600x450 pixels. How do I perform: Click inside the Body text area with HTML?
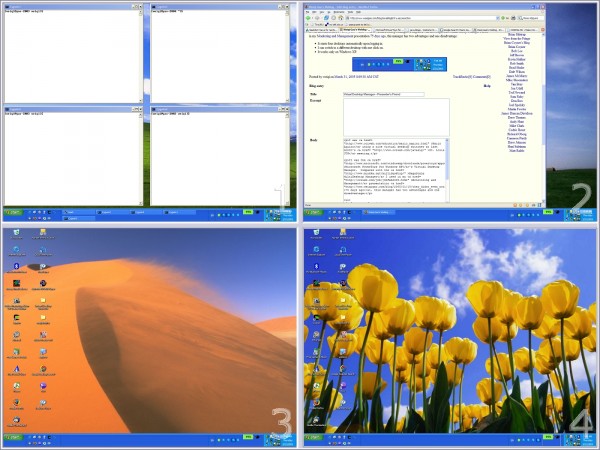click(x=394, y=170)
